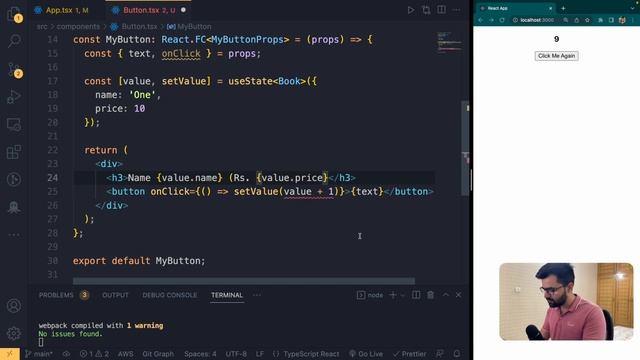Switch to the Debug Console tab
The width and height of the screenshot is (640, 360).
click(169, 295)
